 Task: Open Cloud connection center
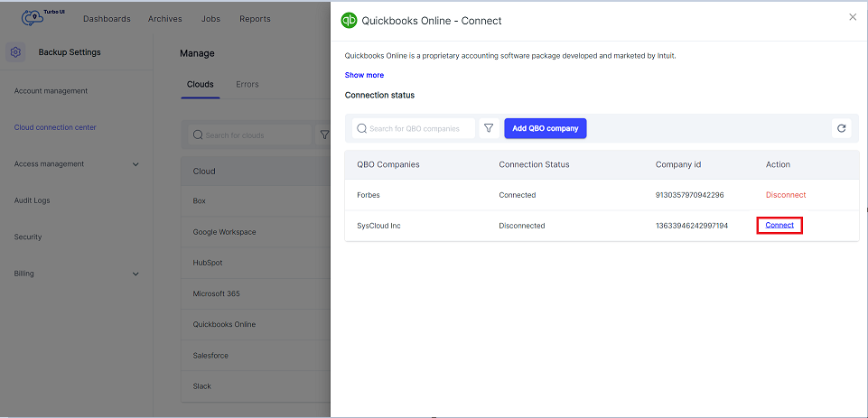(x=55, y=127)
